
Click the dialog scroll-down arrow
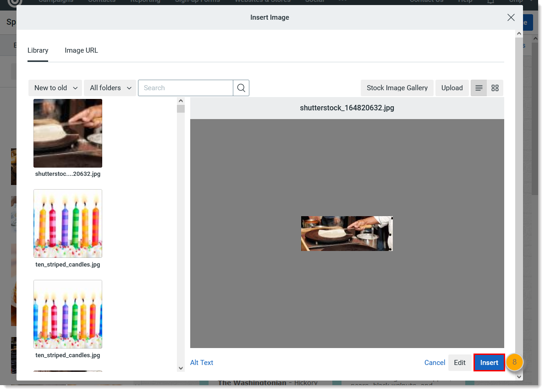tap(519, 377)
